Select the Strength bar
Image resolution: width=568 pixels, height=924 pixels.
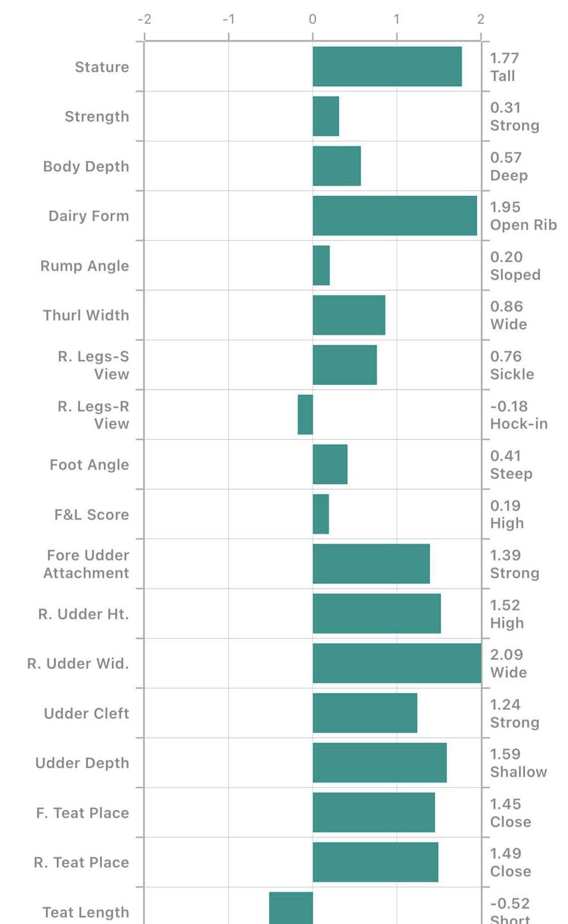[326, 116]
